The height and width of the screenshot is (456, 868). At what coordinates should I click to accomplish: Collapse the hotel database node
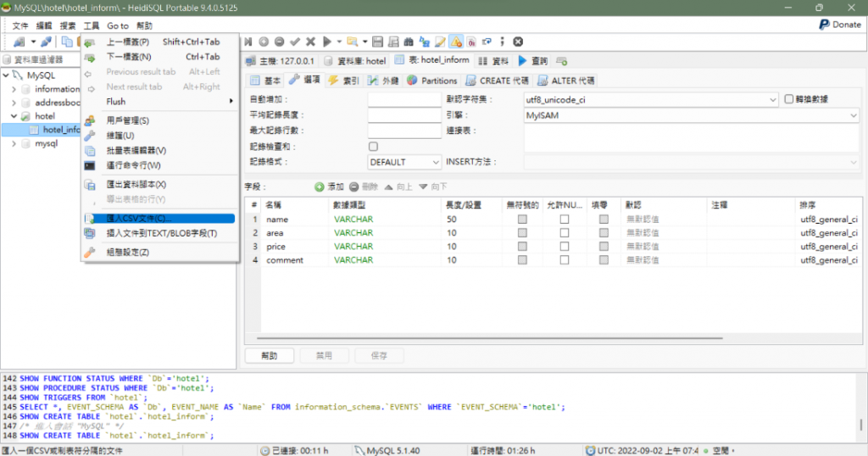(14, 116)
